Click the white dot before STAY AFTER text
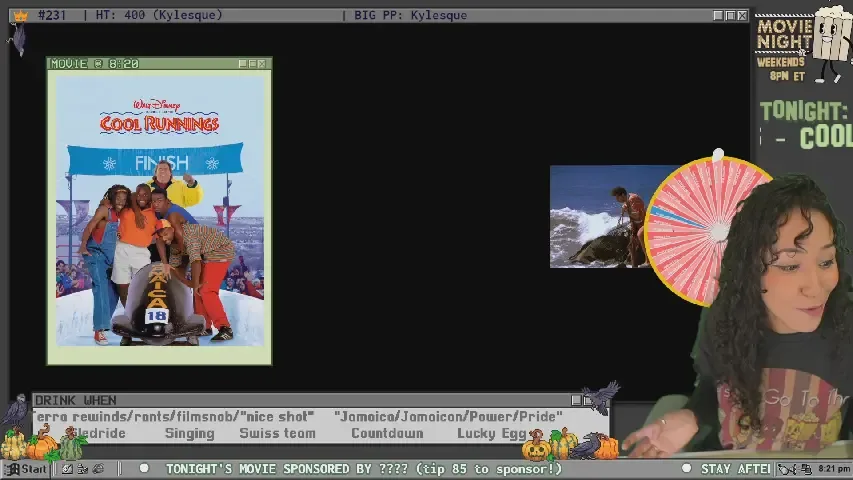The height and width of the screenshot is (480, 853). (686, 468)
